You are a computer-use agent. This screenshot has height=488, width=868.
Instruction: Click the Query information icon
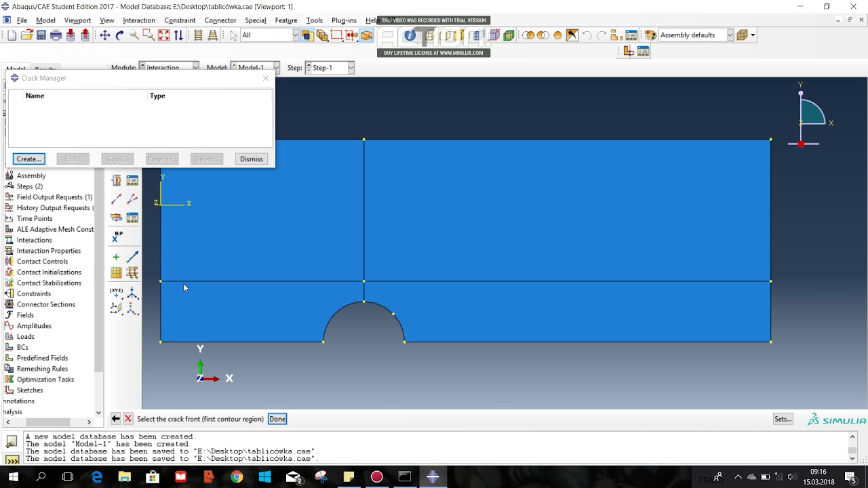(x=410, y=35)
